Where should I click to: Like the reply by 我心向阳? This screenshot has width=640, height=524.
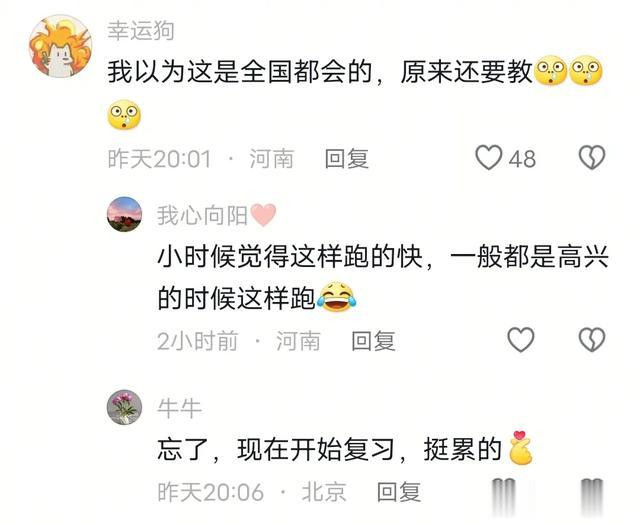[x=520, y=340]
